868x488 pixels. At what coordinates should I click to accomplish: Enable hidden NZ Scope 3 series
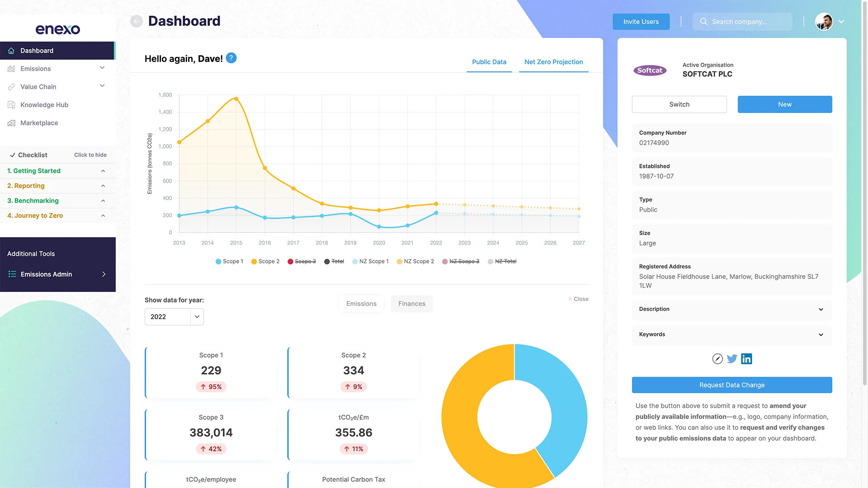(461, 261)
